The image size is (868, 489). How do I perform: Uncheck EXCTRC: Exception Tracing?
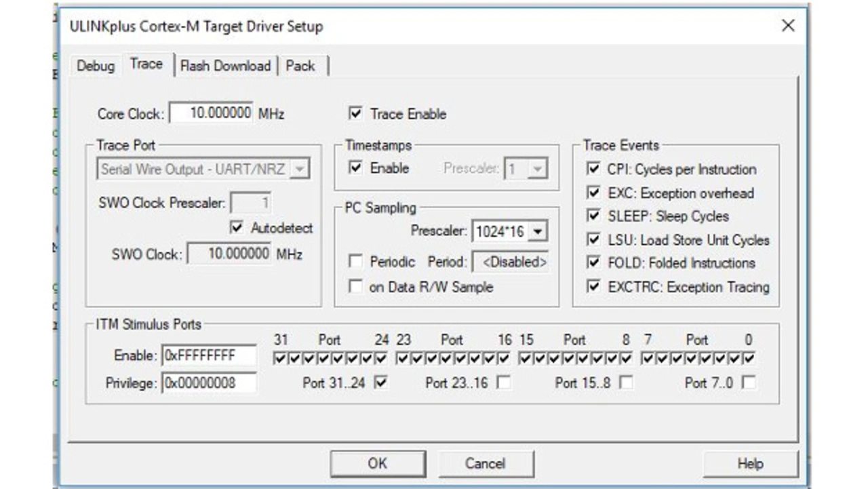(x=594, y=287)
